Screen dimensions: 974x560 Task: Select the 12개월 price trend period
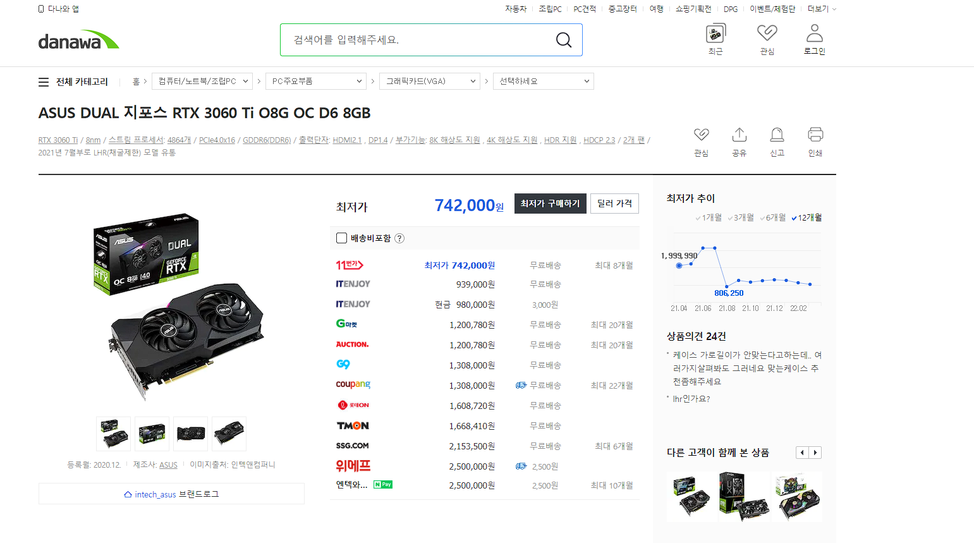807,217
